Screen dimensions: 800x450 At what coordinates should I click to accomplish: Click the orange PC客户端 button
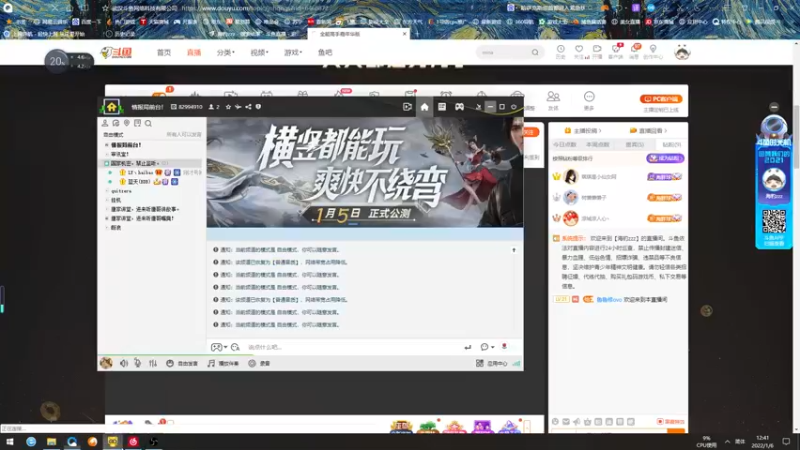(x=661, y=99)
